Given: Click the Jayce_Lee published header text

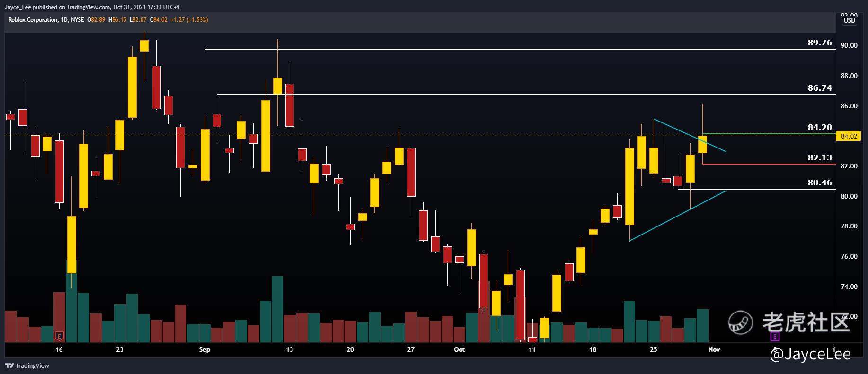Looking at the screenshot, I should click(x=92, y=7).
